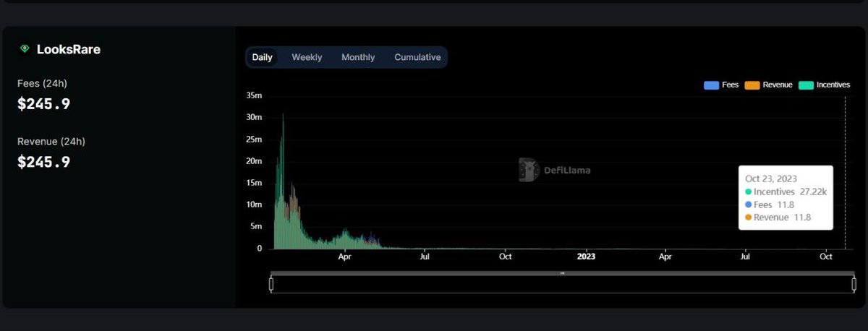The height and width of the screenshot is (331, 868).
Task: Toggle the Fees legend series
Action: click(x=721, y=85)
